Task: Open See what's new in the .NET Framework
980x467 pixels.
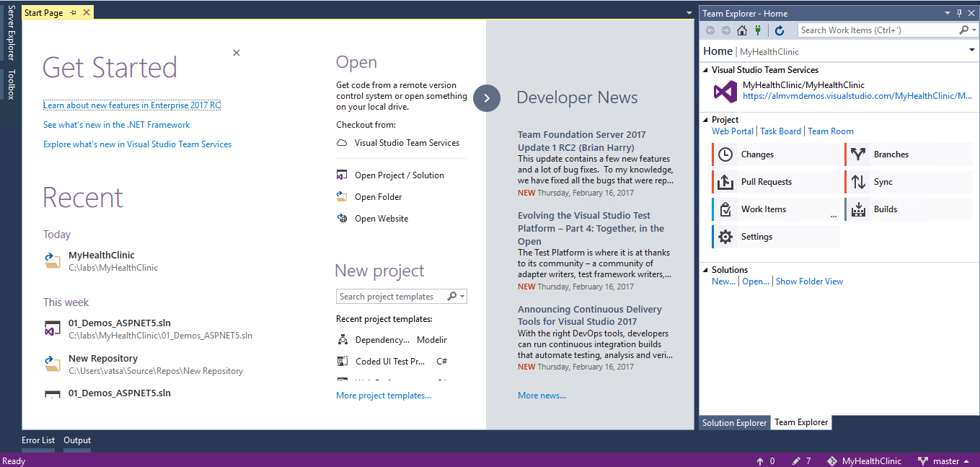Action: coord(117,125)
